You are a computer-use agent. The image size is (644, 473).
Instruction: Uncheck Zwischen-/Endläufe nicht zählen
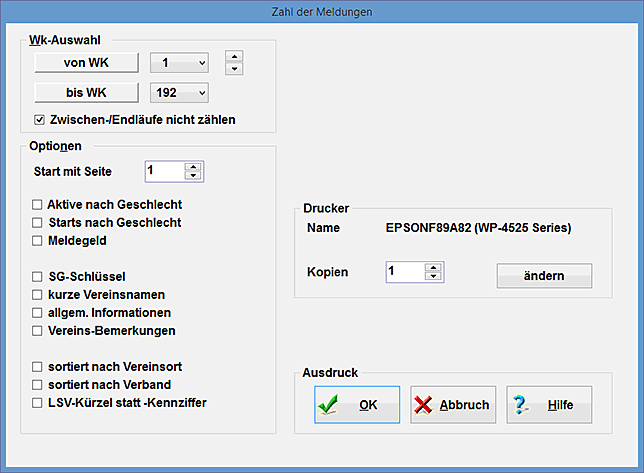click(39, 120)
